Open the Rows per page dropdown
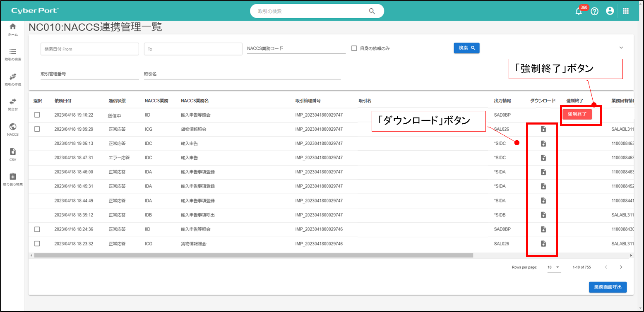The height and width of the screenshot is (312, 644). (553, 267)
